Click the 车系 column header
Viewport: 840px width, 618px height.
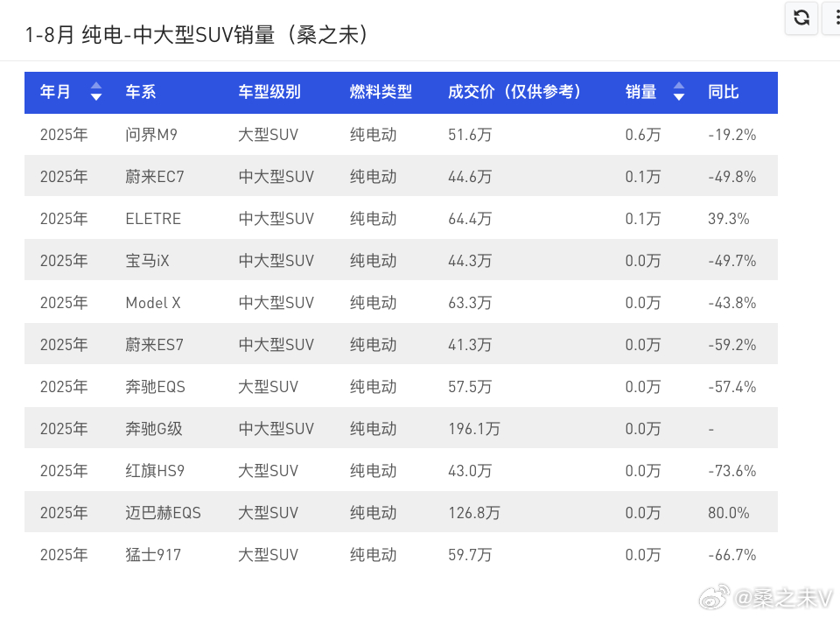coord(140,92)
